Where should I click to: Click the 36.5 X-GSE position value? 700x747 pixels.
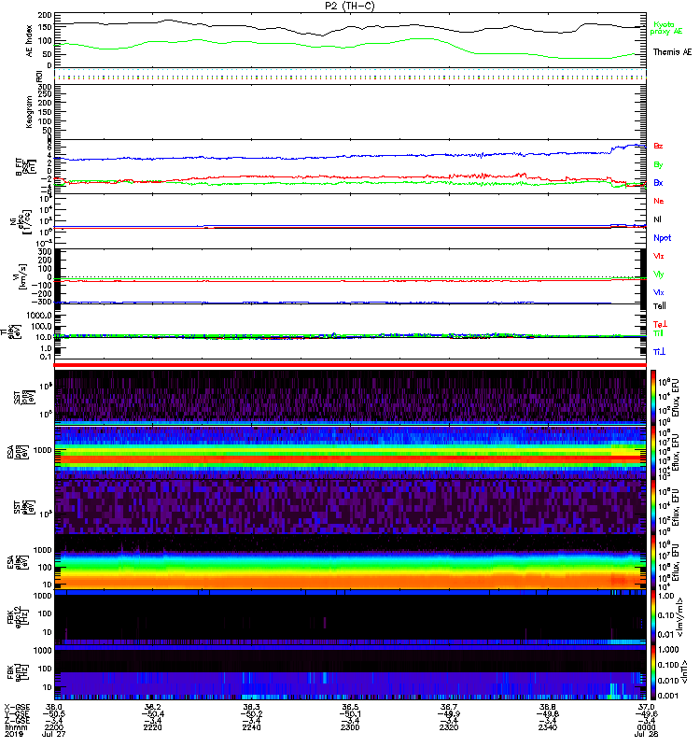[350, 707]
